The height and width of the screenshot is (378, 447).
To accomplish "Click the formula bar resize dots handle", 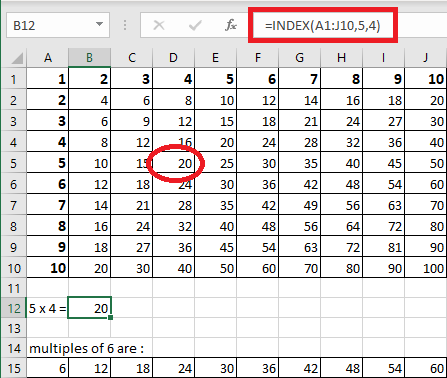I will click(x=125, y=25).
